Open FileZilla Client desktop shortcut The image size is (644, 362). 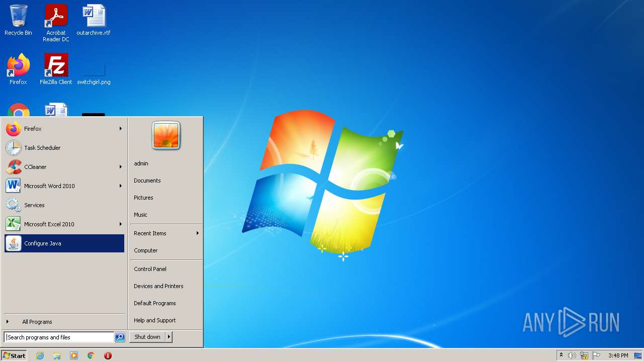tap(56, 69)
